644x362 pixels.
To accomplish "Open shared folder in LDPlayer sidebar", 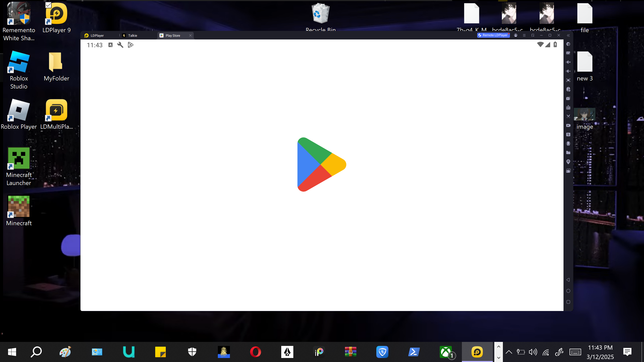I will point(568,153).
